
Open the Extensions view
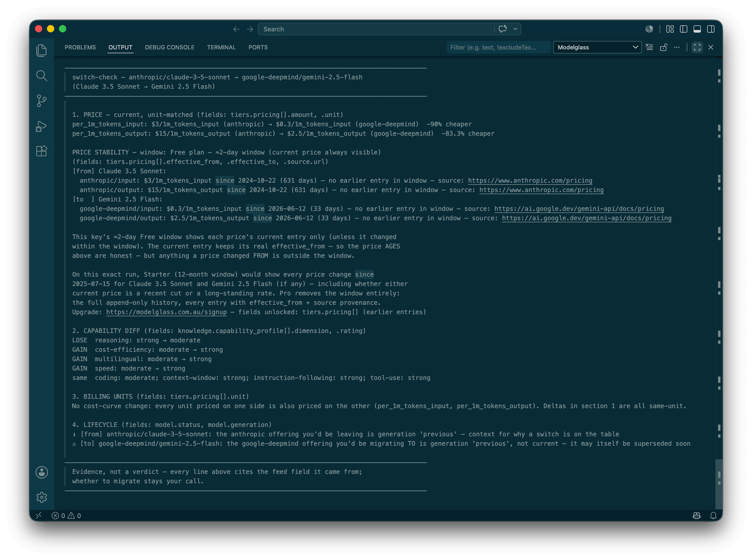[x=41, y=151]
